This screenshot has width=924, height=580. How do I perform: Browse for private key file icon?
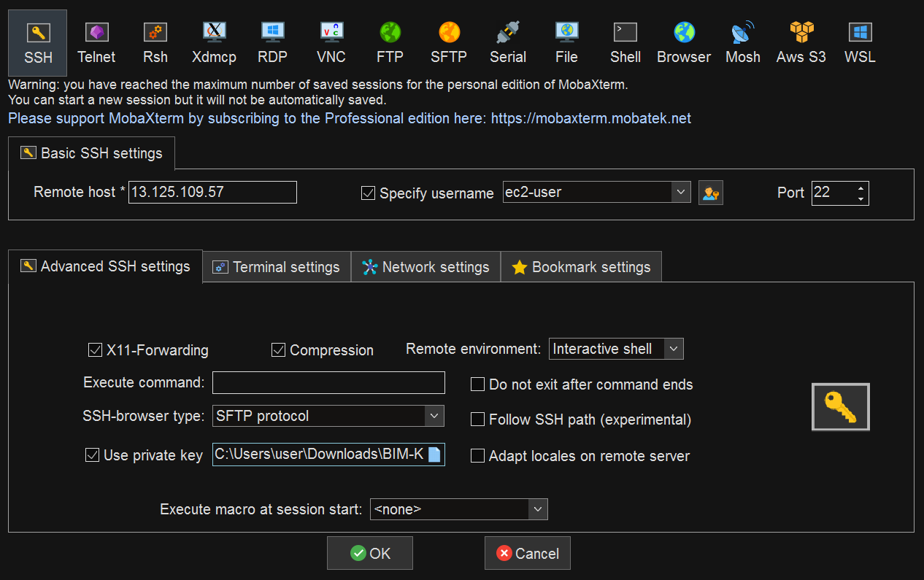pyautogui.click(x=434, y=455)
